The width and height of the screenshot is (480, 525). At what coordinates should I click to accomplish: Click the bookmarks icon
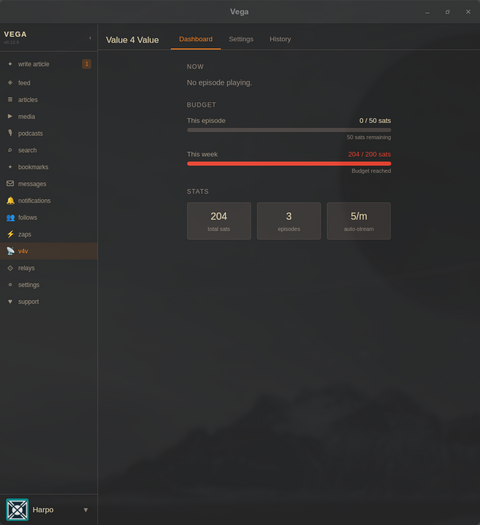[x=10, y=167]
